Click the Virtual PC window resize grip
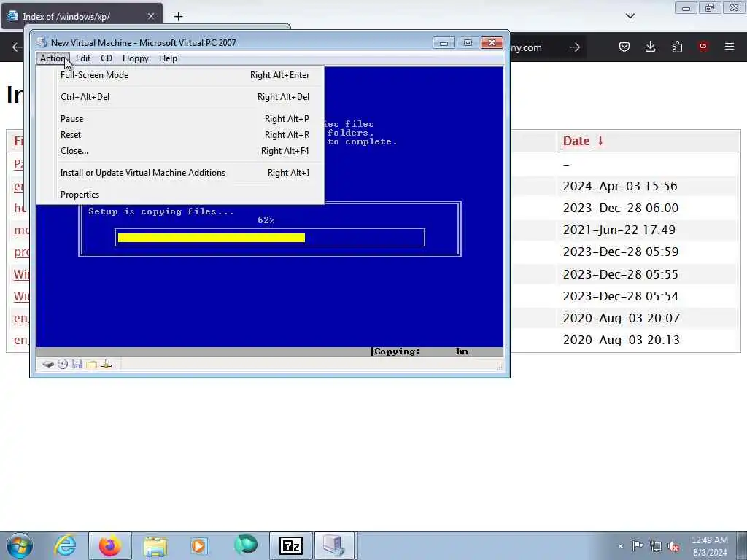 tap(500, 367)
